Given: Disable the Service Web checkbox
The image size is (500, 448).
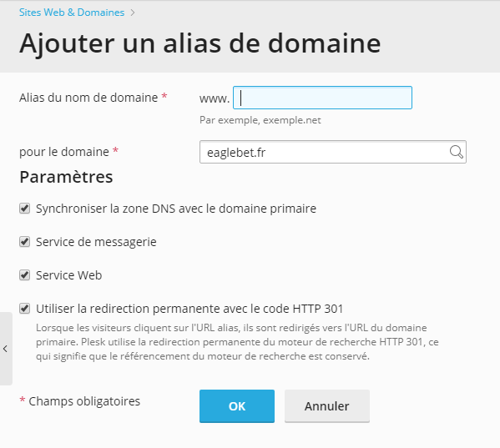Looking at the screenshot, I should point(24,275).
